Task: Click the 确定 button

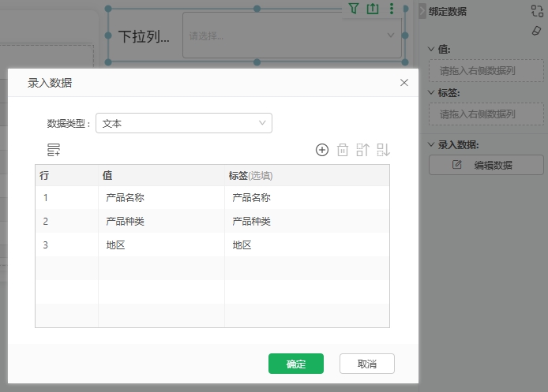Action: point(296,364)
